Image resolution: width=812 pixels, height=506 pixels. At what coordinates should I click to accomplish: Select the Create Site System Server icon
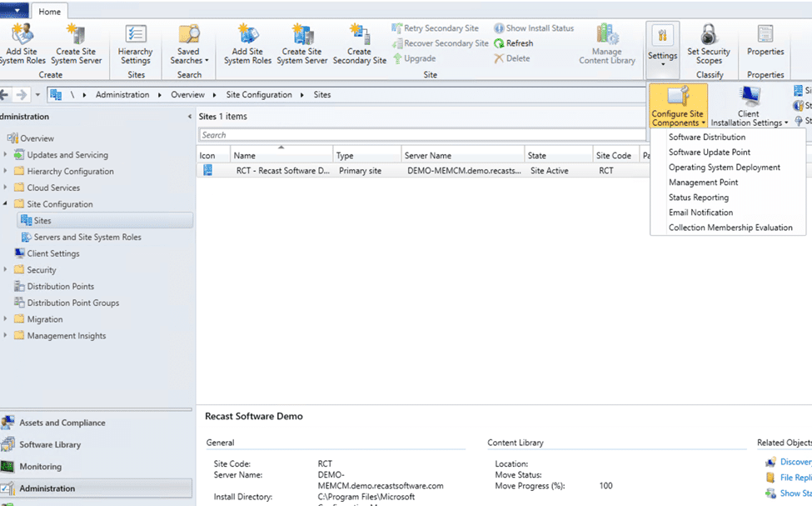click(77, 42)
